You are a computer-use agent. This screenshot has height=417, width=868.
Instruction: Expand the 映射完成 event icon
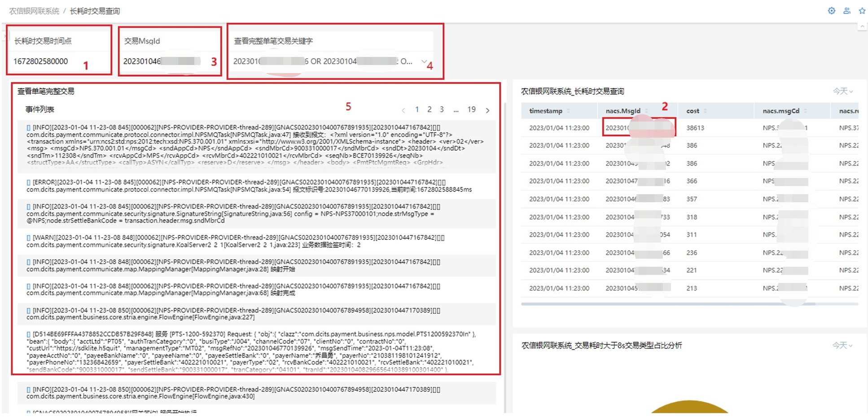(29, 286)
